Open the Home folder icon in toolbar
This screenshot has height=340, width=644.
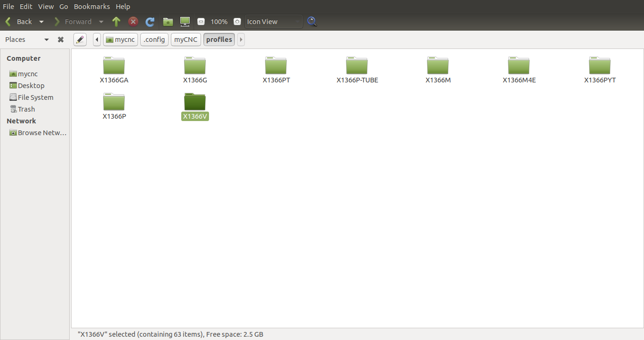168,22
